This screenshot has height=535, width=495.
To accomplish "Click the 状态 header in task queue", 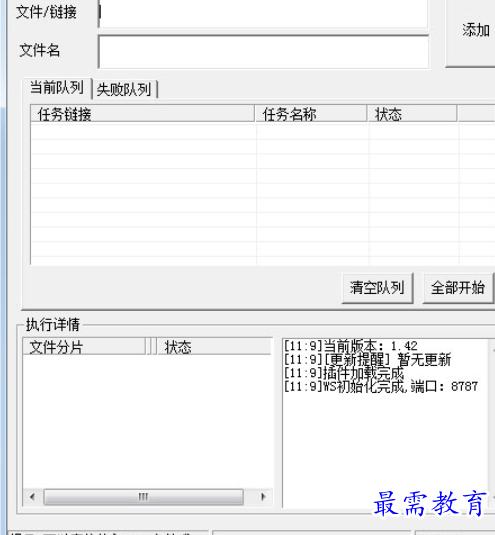I will click(412, 114).
